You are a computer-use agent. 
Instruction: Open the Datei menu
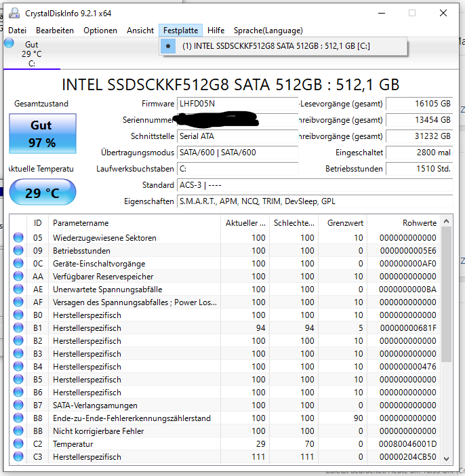pos(18,31)
